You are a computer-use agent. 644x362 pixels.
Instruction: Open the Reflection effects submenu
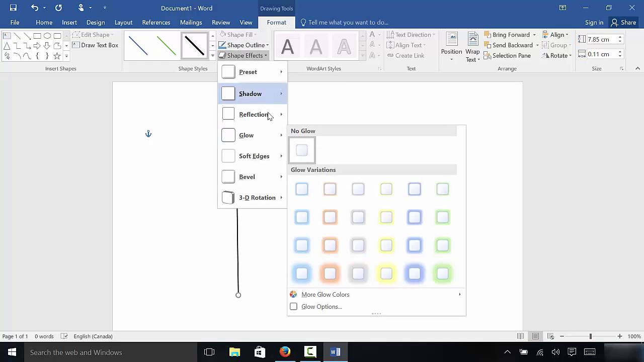point(253,114)
